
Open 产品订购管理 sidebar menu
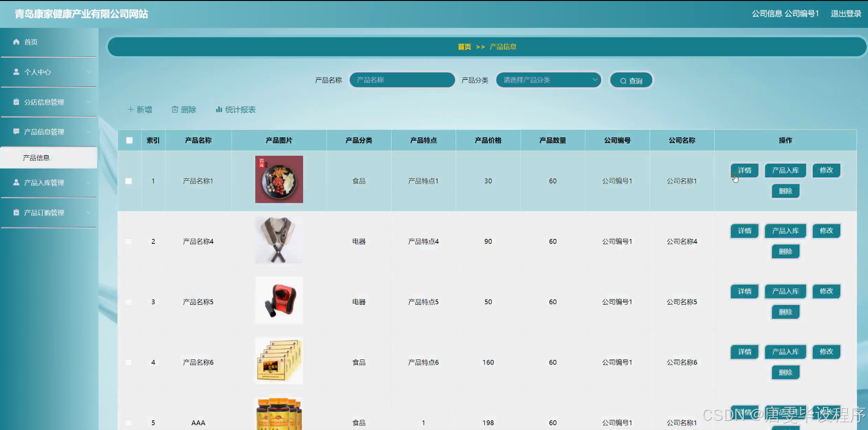[x=49, y=212]
